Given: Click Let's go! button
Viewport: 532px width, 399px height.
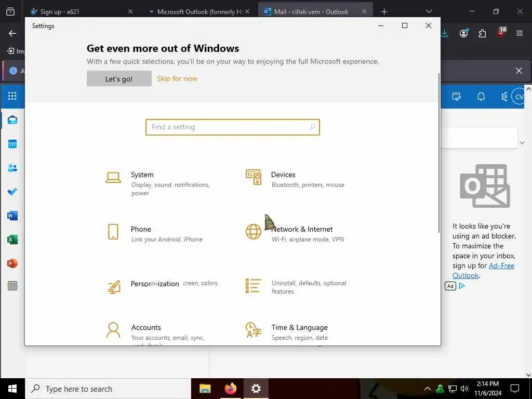Looking at the screenshot, I should tap(119, 78).
